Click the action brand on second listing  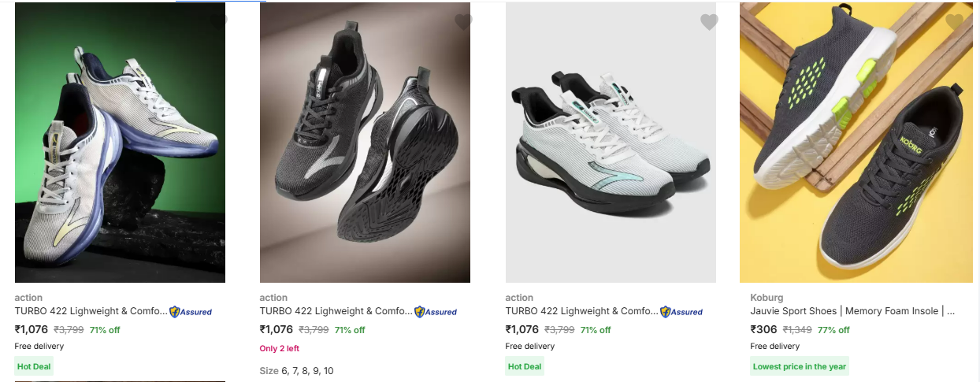pos(273,298)
